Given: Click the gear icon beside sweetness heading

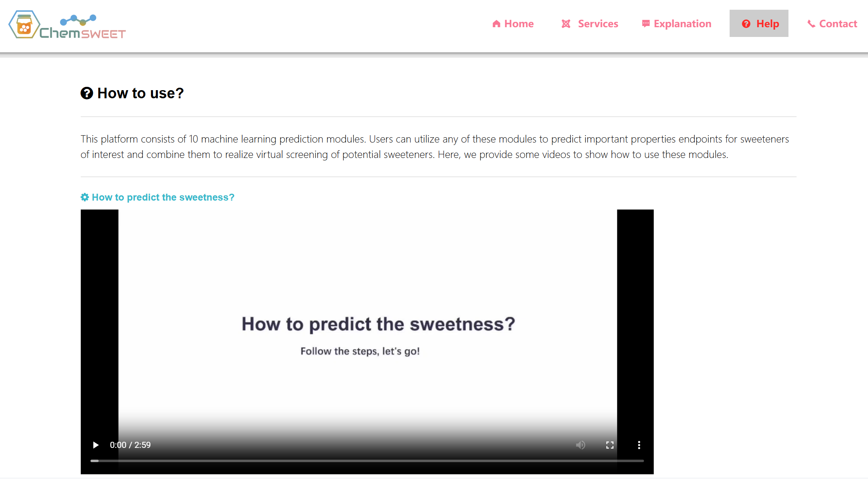Looking at the screenshot, I should (x=85, y=197).
